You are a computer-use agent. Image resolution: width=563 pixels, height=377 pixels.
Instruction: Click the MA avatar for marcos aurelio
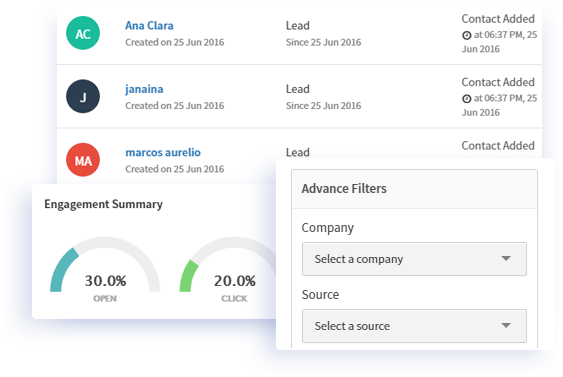83,160
